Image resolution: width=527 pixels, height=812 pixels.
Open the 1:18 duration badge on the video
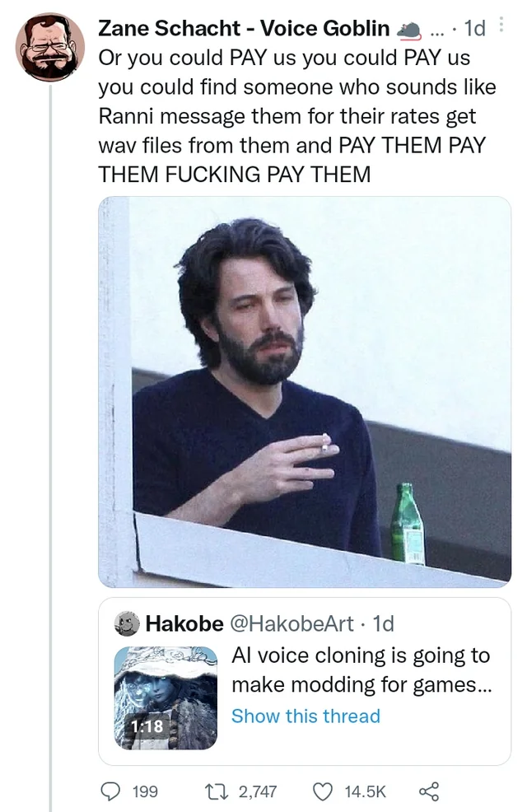(x=147, y=726)
